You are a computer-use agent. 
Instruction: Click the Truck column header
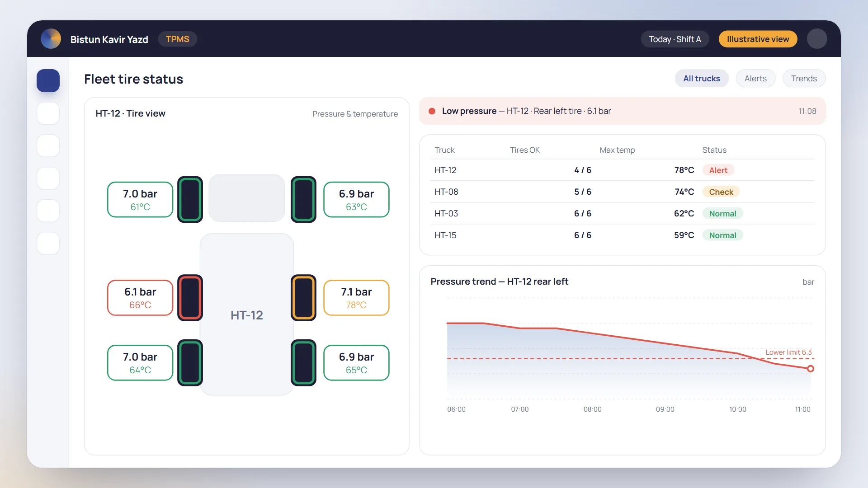coord(444,150)
